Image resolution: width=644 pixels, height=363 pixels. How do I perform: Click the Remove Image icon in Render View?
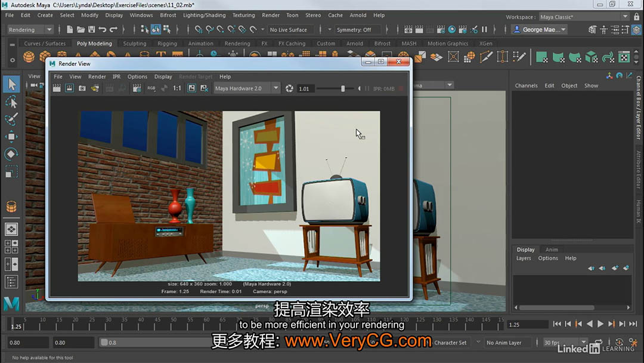tap(204, 88)
